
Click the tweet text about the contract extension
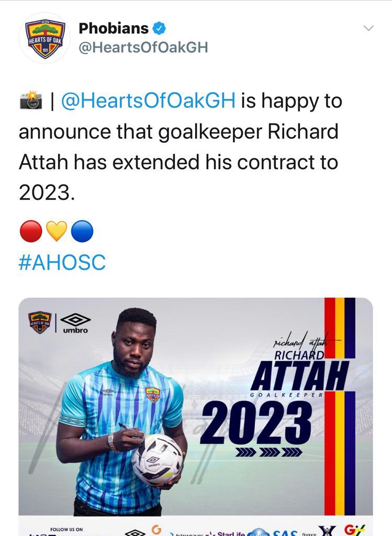(181, 147)
